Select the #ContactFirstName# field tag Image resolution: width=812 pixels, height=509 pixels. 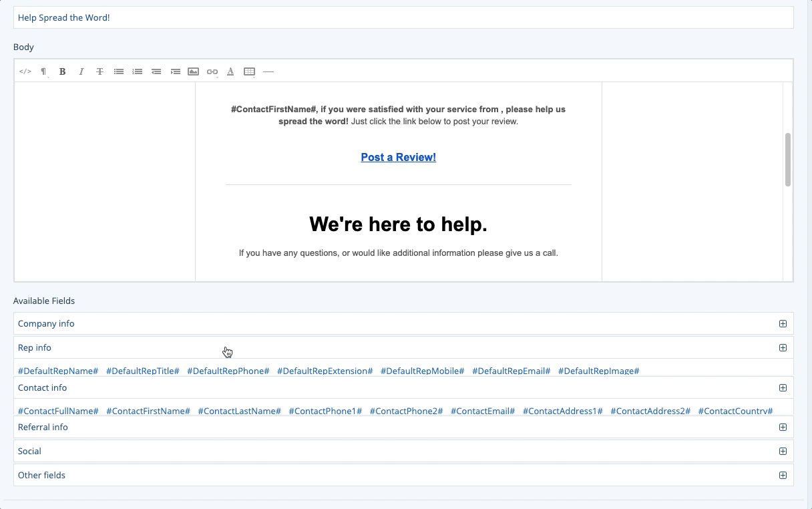coord(148,411)
